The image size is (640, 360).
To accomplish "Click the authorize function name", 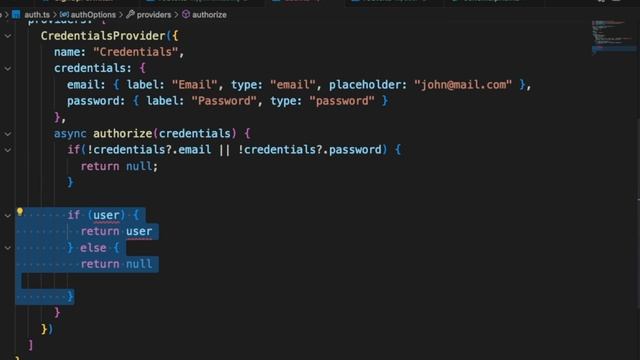I will (122, 133).
